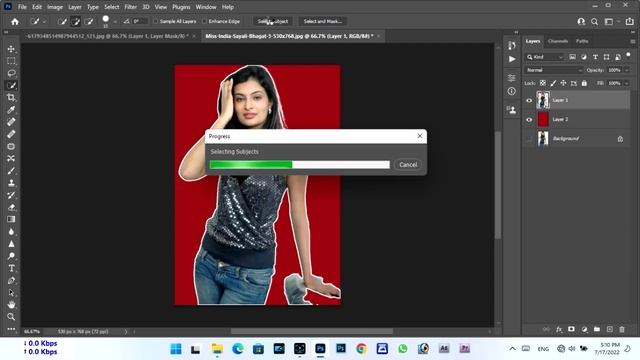Viewport: 640px width, 360px height.
Task: Select the Lasso tool
Action: click(x=11, y=73)
